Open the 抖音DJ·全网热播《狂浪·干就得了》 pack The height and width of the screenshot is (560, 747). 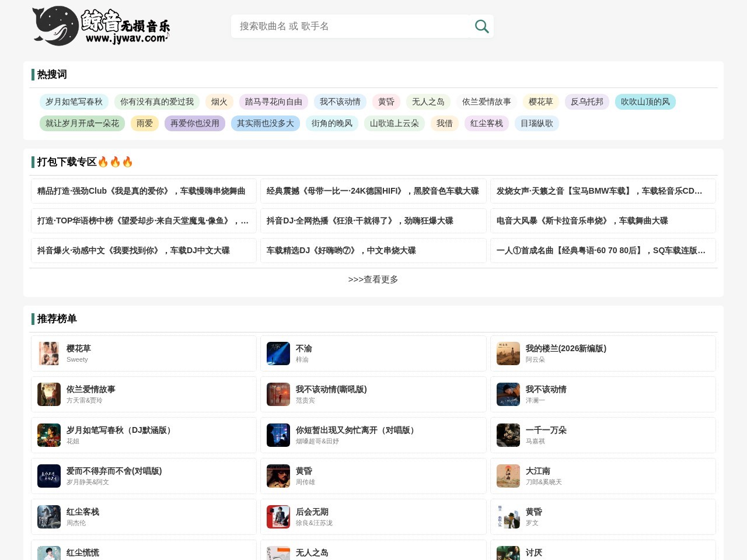(x=373, y=220)
